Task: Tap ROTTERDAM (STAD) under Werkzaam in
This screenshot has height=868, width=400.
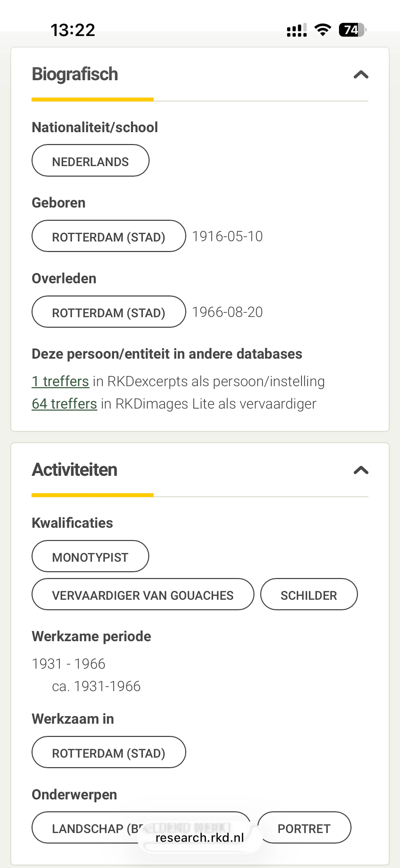Action: pos(108,752)
